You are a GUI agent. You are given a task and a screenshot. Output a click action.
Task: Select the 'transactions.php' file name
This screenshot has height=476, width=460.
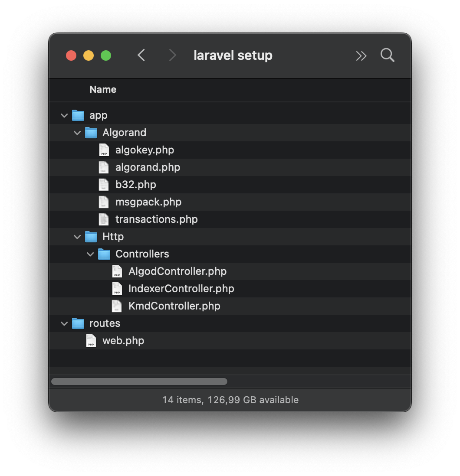point(157,219)
